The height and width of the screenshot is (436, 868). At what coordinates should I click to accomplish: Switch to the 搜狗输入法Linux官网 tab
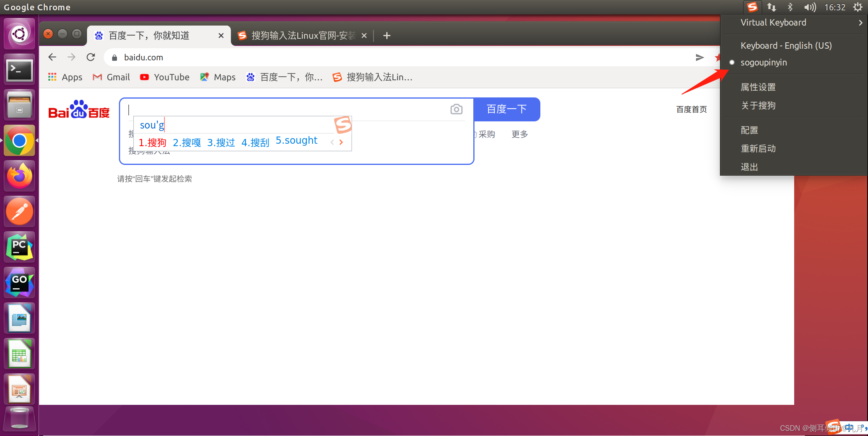click(x=303, y=36)
